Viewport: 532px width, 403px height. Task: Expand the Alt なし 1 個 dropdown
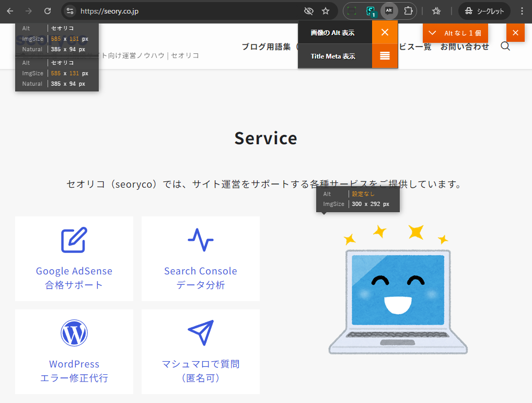point(455,33)
